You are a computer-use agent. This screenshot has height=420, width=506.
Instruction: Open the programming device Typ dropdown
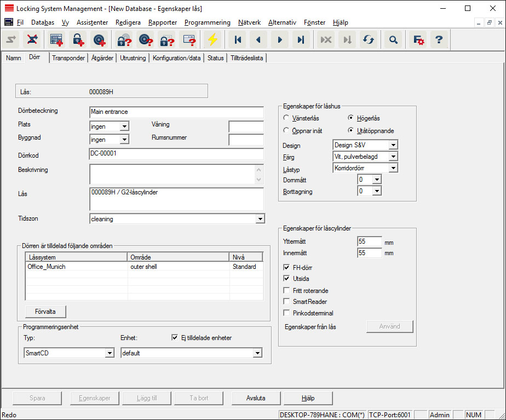pyautogui.click(x=109, y=353)
